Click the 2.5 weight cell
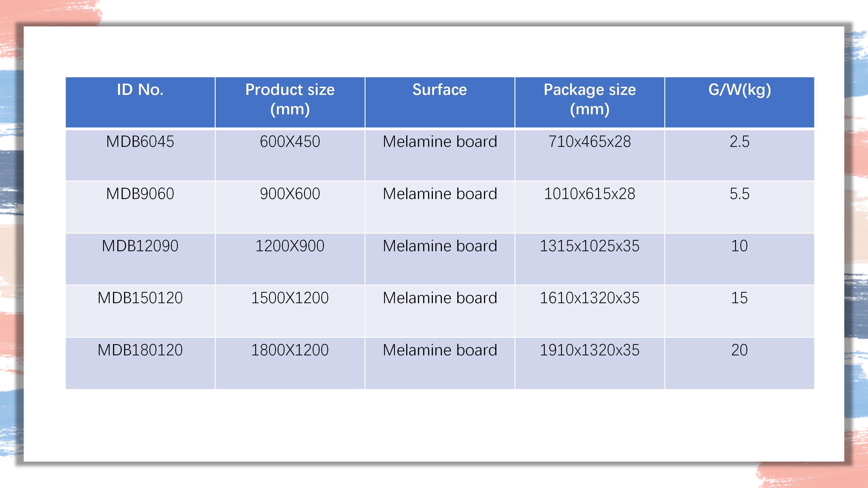Viewport: 868px width, 488px height. click(x=740, y=155)
